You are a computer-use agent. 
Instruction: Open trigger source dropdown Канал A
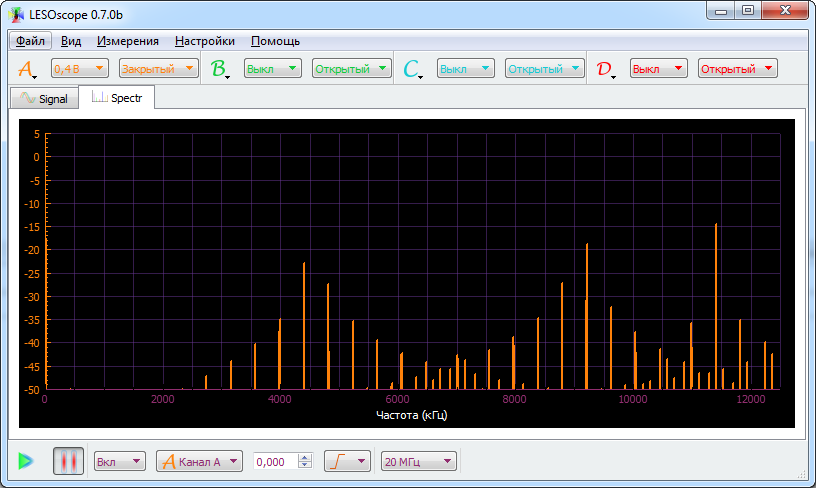click(x=199, y=461)
